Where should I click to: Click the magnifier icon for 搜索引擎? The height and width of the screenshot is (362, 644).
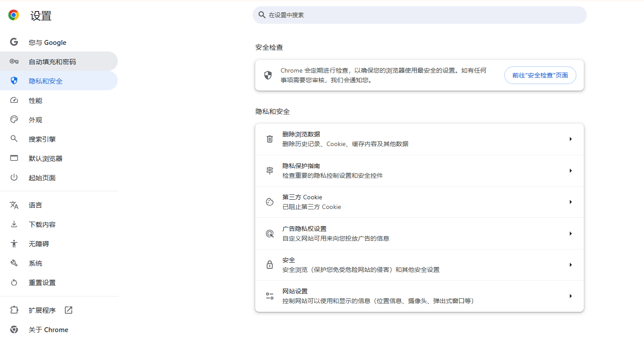pos(14,139)
